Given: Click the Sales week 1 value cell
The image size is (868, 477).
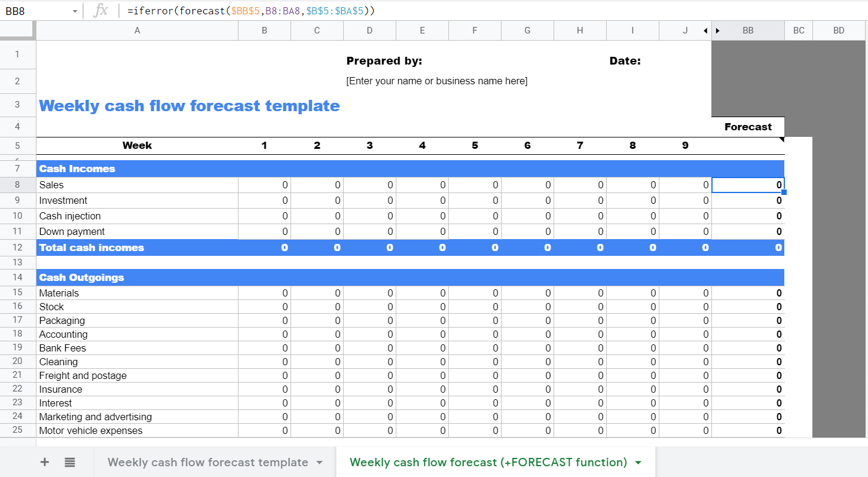Looking at the screenshot, I should tap(264, 185).
